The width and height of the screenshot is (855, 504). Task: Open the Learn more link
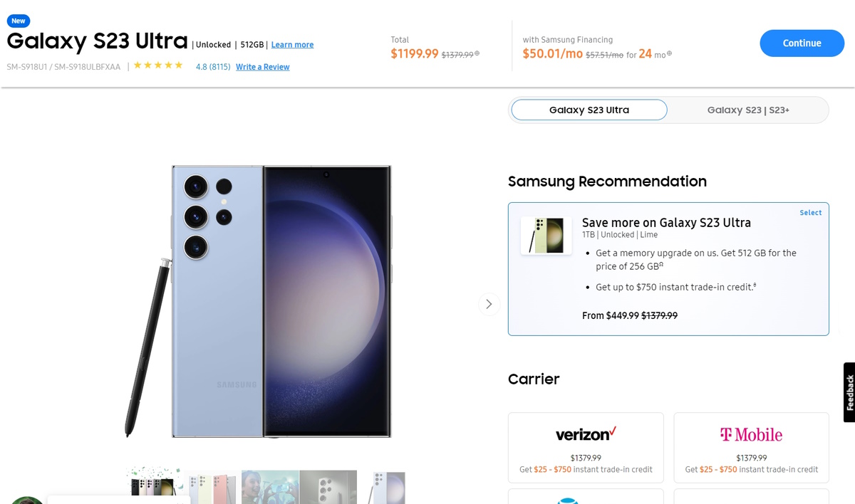click(x=292, y=45)
